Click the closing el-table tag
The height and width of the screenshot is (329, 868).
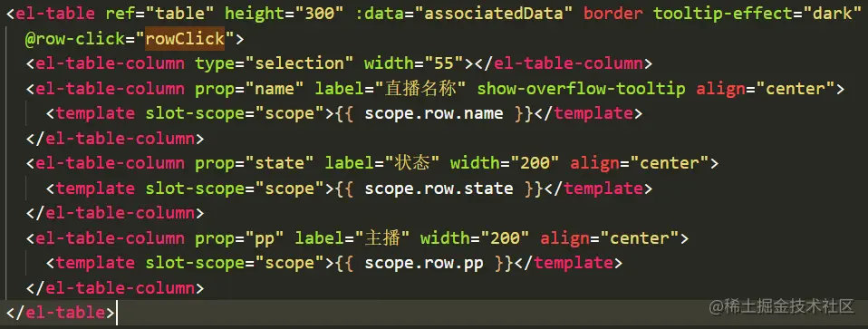coord(61,313)
